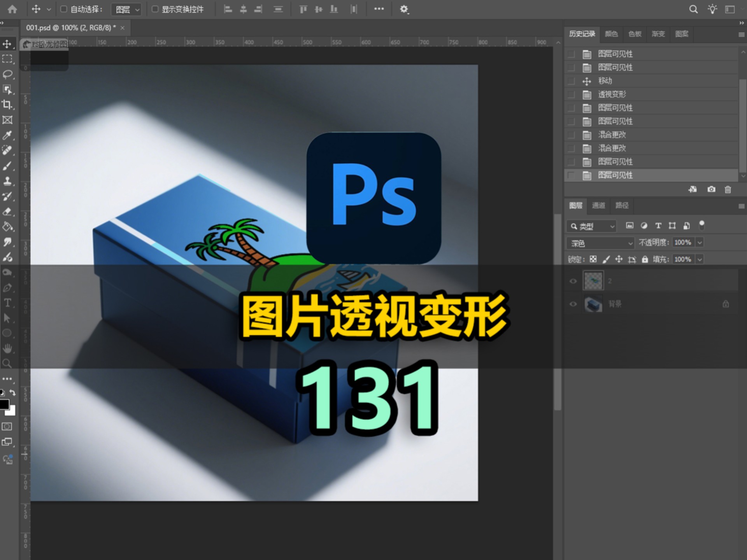Screen dimensions: 747x560
Task: Reset default foreground and background colors
Action: pyautogui.click(x=2, y=393)
